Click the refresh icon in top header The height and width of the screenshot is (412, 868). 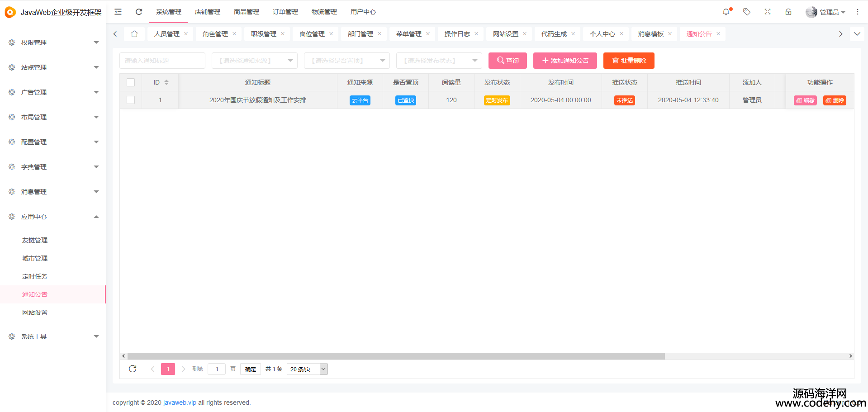[x=139, y=12]
